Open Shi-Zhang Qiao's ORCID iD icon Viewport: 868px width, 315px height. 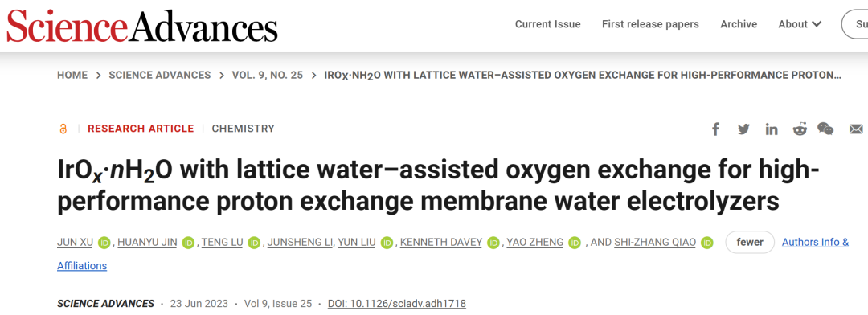click(706, 243)
